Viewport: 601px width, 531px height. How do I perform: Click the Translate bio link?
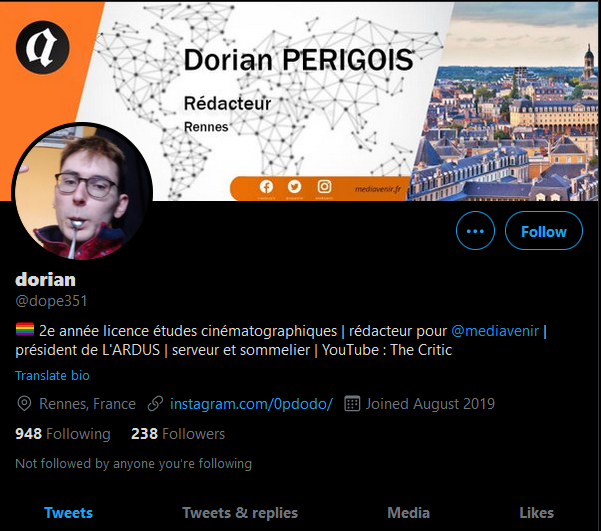click(52, 375)
